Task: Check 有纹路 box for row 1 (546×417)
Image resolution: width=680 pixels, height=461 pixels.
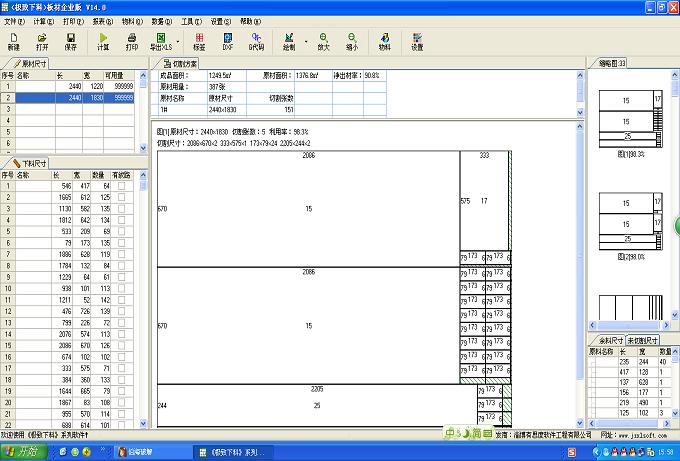Action: point(121,186)
